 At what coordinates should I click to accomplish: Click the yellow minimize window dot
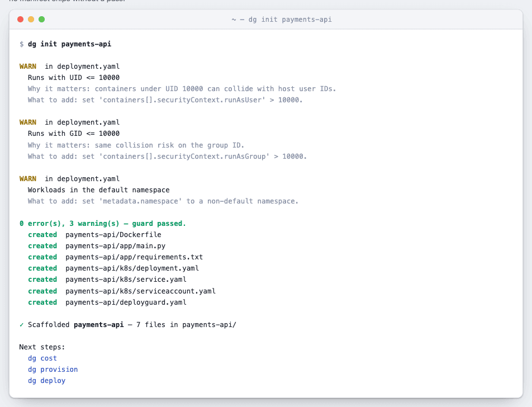31,20
